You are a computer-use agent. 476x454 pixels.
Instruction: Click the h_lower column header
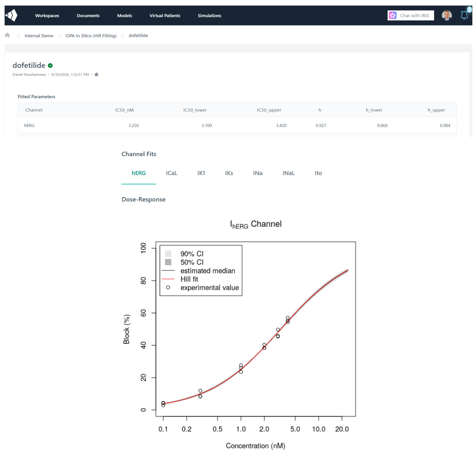coord(374,110)
